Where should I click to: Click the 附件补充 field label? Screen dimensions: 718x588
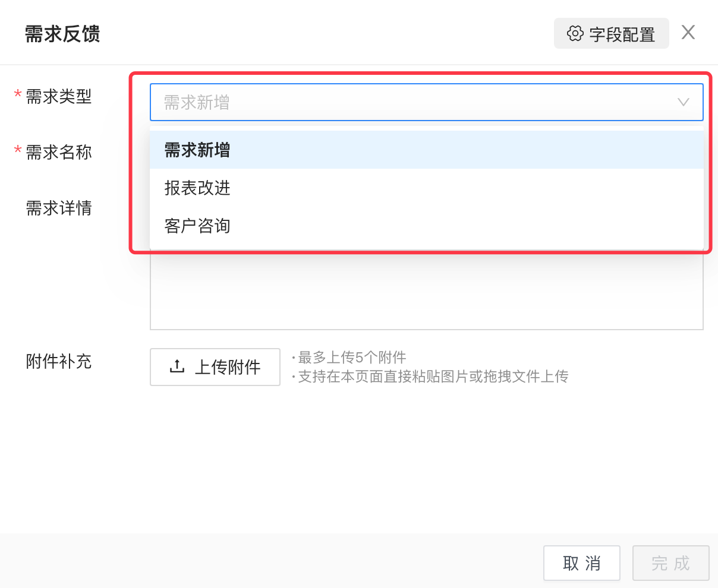59,362
